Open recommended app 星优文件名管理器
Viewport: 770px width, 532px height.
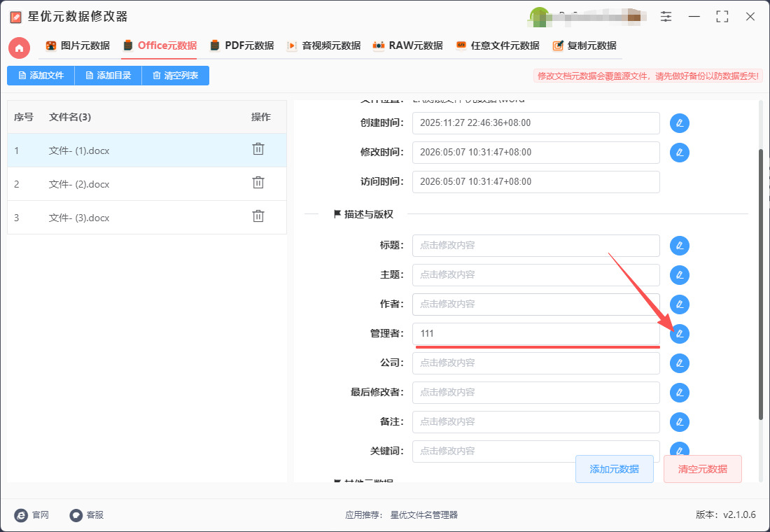click(423, 514)
